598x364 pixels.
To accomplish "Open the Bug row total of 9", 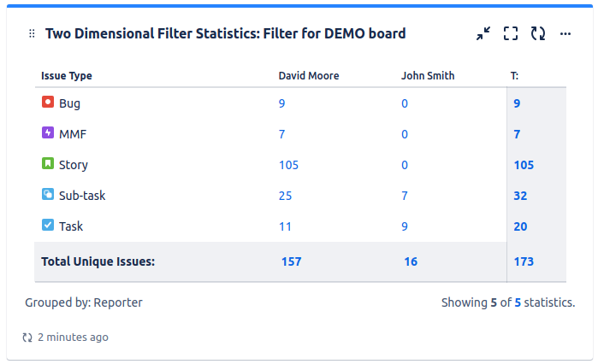I will tap(517, 103).
